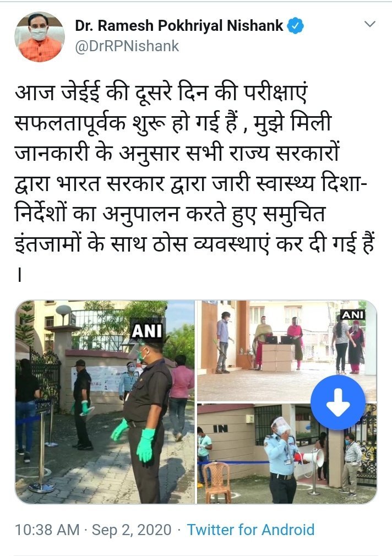Expand the tweet options chevron
Screen dimensions: 392x556
[370, 24]
